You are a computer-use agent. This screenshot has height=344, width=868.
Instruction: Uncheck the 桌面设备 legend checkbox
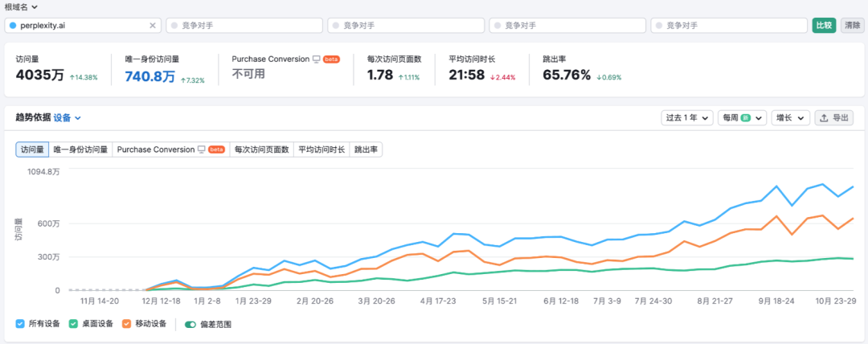[x=73, y=323]
